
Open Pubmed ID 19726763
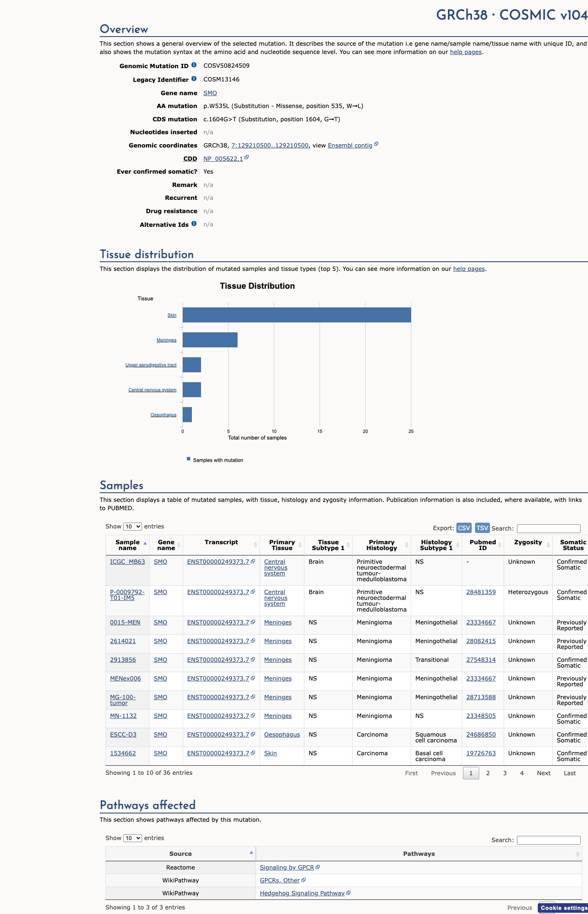click(x=481, y=753)
